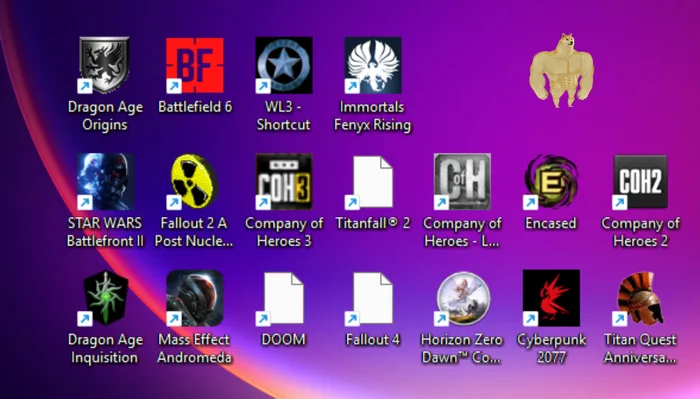Launch the Cyberpunk 2077 shortcut
The height and width of the screenshot is (399, 700).
[x=551, y=298]
